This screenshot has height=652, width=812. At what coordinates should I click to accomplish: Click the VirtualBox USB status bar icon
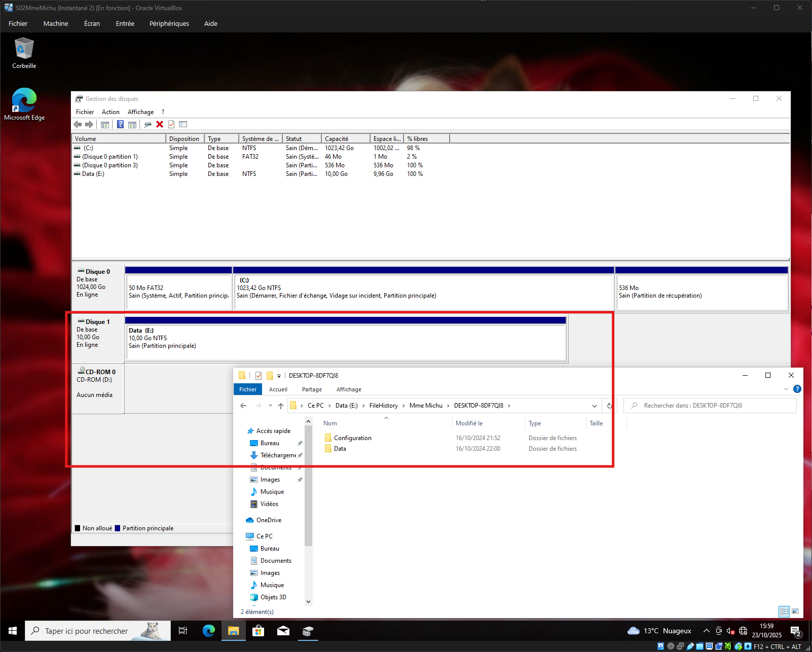pos(690,646)
